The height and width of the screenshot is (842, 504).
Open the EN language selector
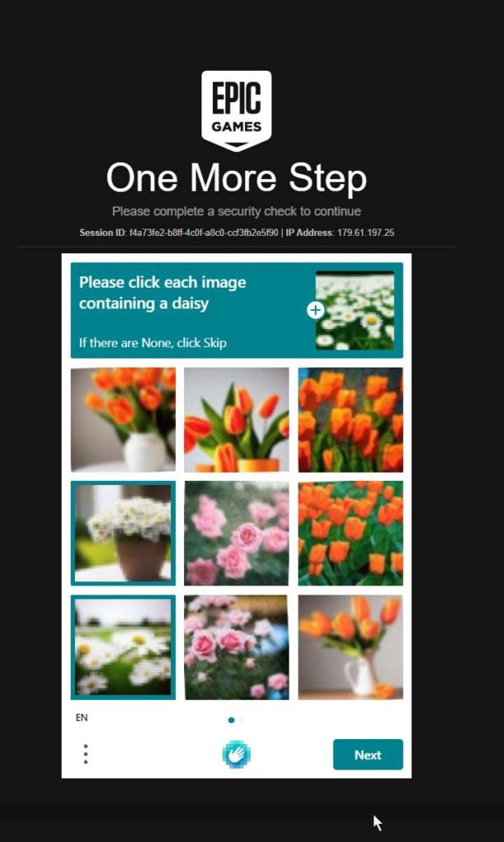(x=81, y=717)
